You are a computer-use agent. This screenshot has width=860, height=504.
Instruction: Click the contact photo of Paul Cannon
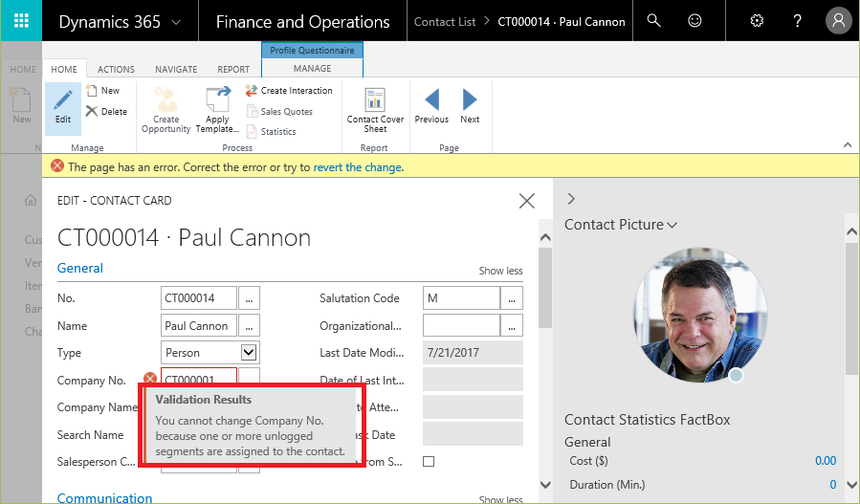(x=700, y=315)
